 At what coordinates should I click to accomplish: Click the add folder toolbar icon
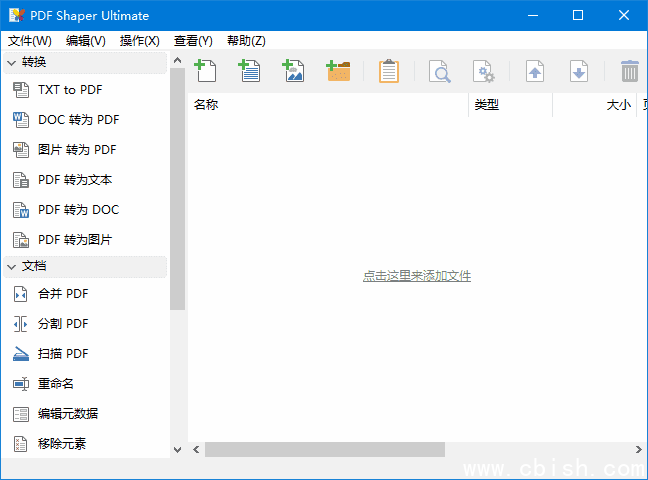pos(338,70)
